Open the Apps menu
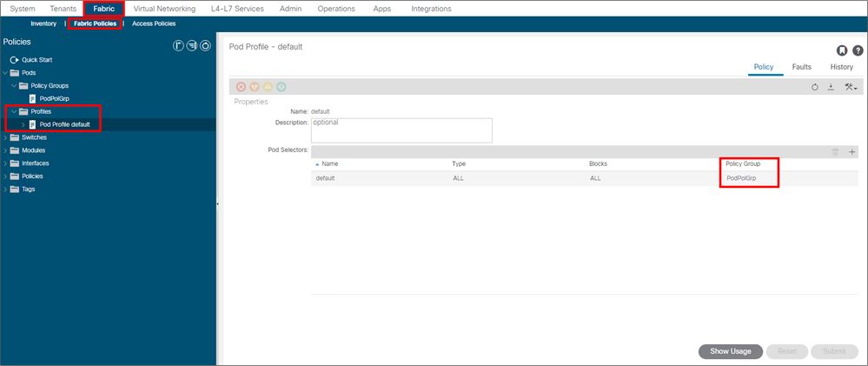Image resolution: width=868 pixels, height=366 pixels. click(382, 9)
